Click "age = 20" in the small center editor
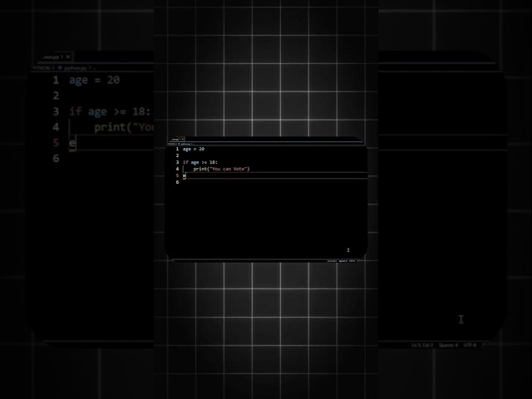Screen dimensions: 532x399 (194, 149)
